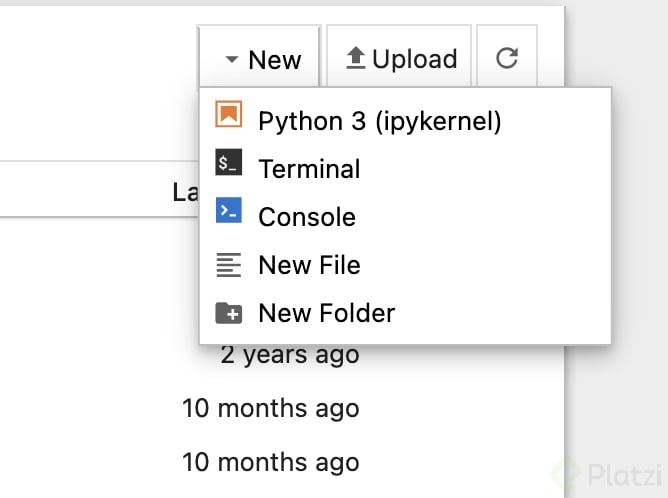The image size is (668, 498).
Task: Click the blue Console prompt icon
Action: point(229,210)
